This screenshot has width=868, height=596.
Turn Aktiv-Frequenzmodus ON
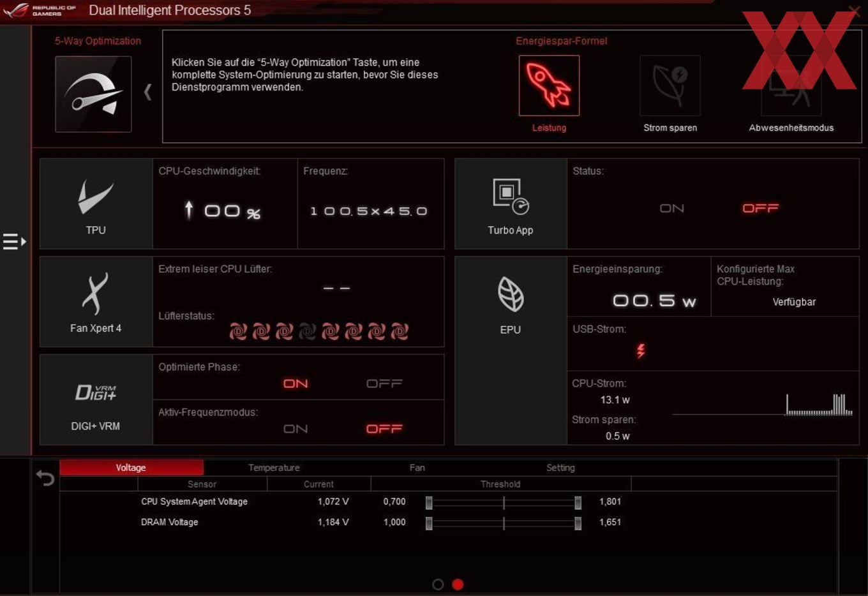pyautogui.click(x=296, y=429)
